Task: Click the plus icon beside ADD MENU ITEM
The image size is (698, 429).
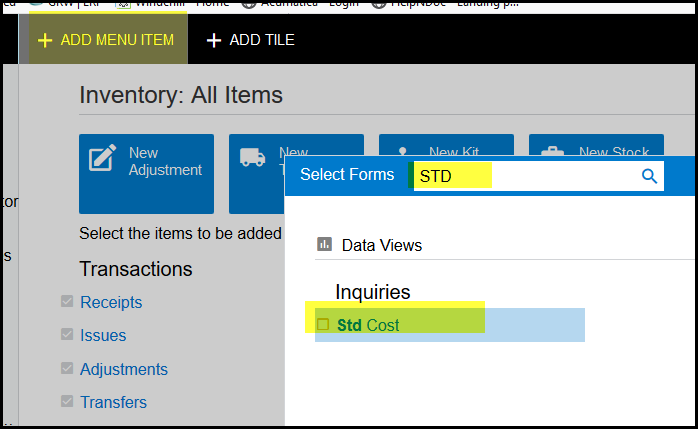Action: (44, 40)
